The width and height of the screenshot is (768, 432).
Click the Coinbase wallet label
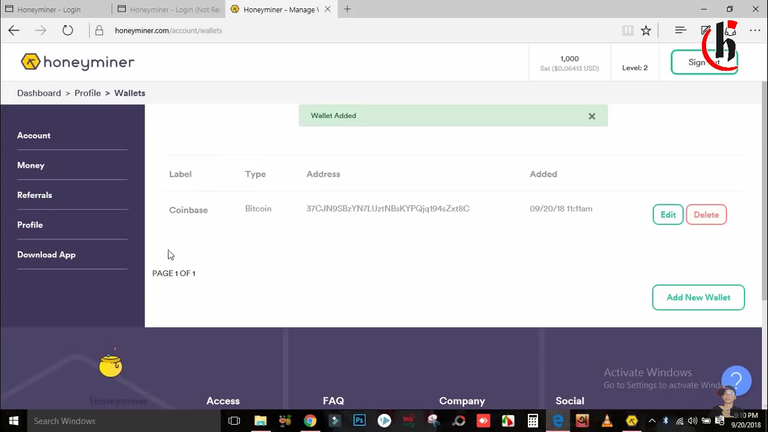click(189, 210)
